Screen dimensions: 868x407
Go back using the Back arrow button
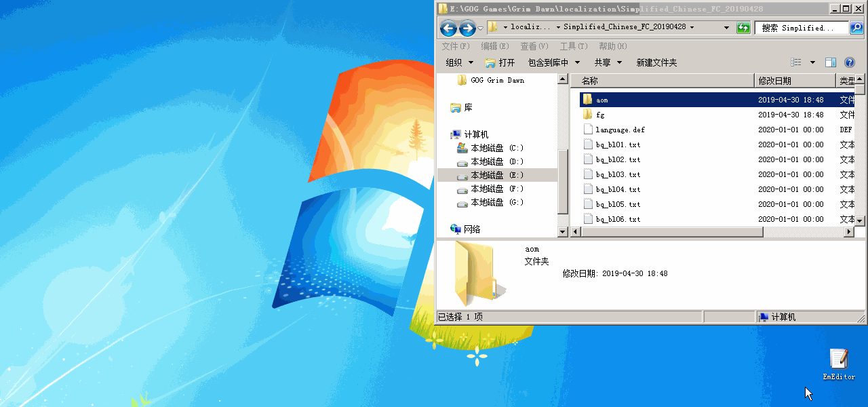448,28
